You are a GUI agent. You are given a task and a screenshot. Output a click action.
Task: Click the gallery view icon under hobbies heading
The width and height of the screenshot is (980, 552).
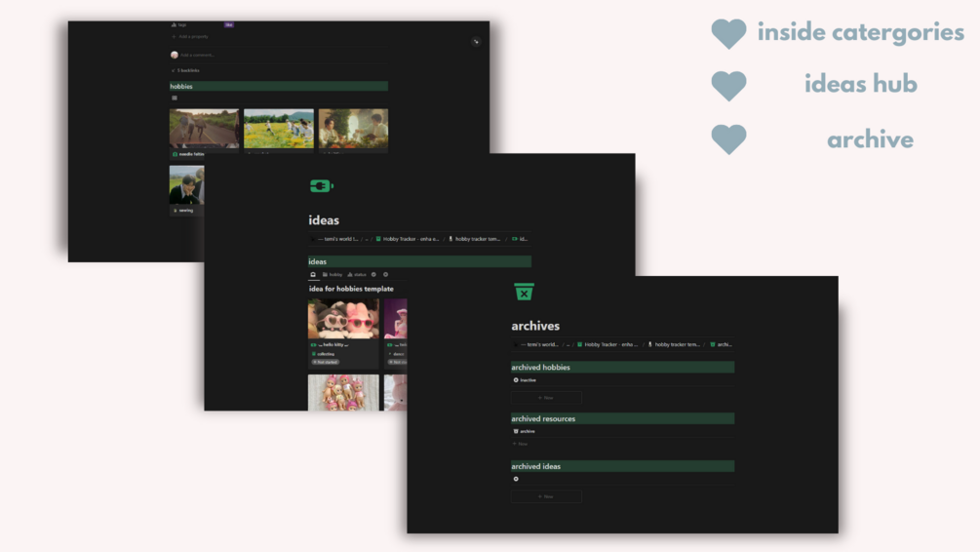tap(175, 99)
